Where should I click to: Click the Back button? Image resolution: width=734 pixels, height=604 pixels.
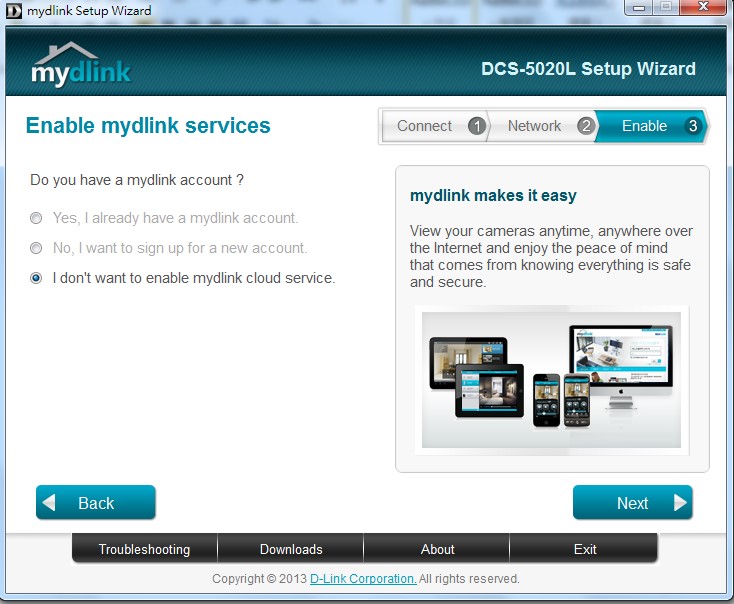pyautogui.click(x=95, y=502)
